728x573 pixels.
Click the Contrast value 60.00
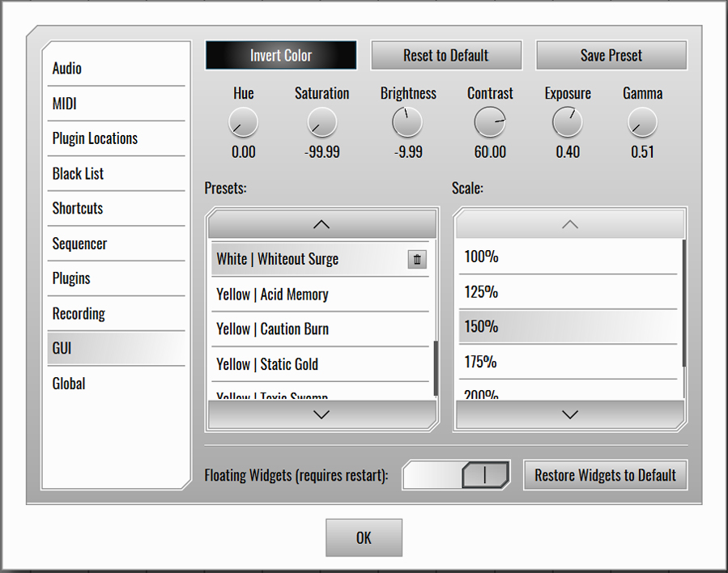[490, 151]
